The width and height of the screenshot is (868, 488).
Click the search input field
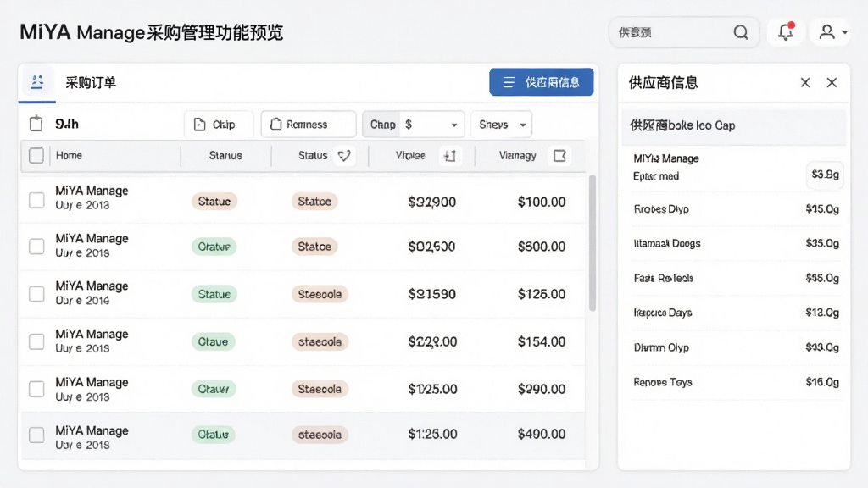(x=684, y=33)
